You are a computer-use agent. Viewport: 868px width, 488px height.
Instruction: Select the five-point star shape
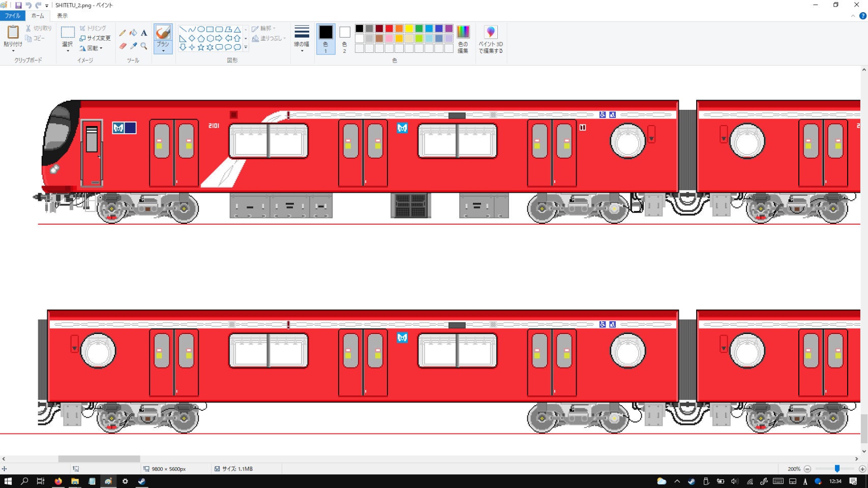click(201, 47)
